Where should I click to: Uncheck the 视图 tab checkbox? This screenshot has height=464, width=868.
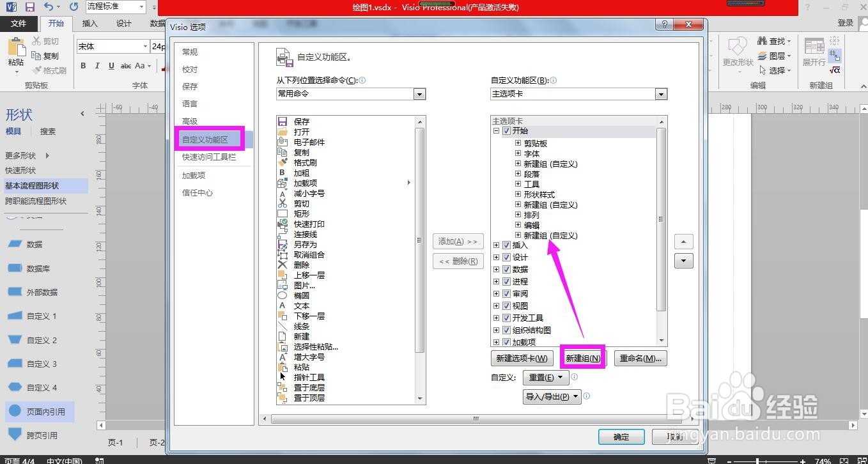[506, 305]
